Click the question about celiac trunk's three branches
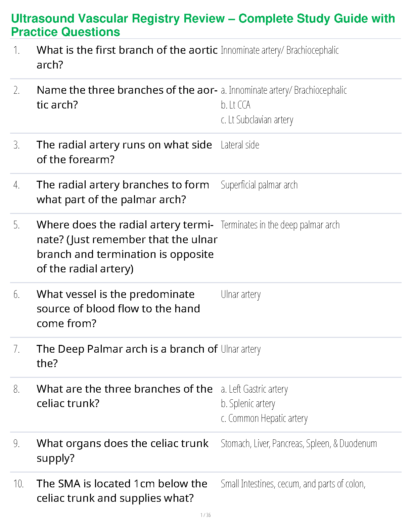Viewport: 411px width, 532px height. 125,396
